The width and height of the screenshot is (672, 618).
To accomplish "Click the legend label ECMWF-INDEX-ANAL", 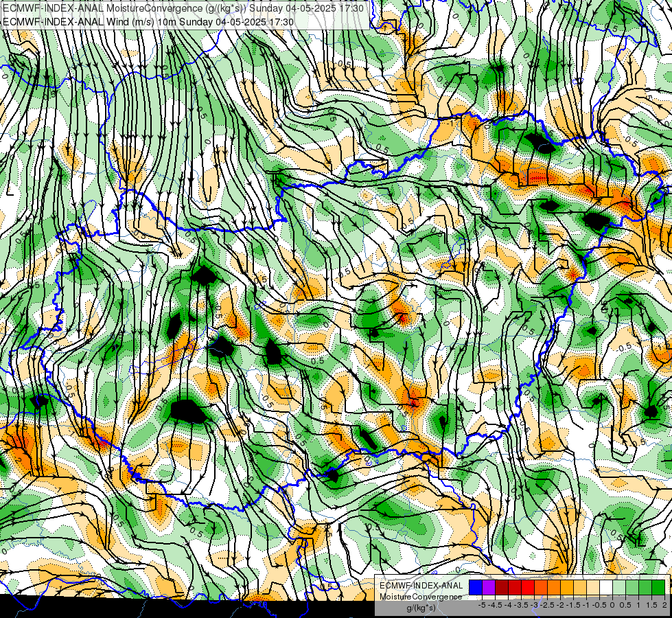I will tap(421, 586).
